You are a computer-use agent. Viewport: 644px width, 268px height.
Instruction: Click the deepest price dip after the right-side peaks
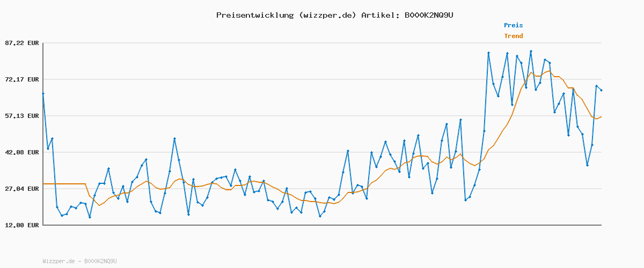pos(587,165)
